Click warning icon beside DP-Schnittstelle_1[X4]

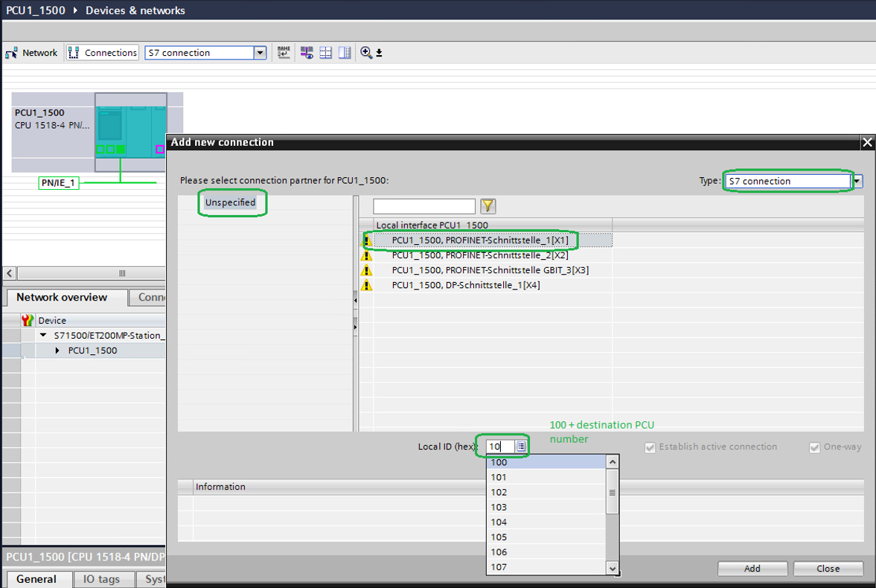point(366,285)
